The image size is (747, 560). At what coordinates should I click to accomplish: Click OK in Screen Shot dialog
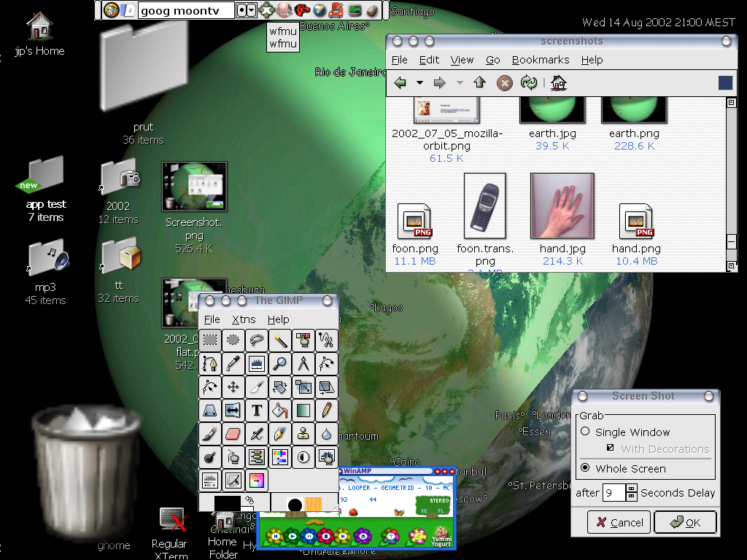pos(685,522)
